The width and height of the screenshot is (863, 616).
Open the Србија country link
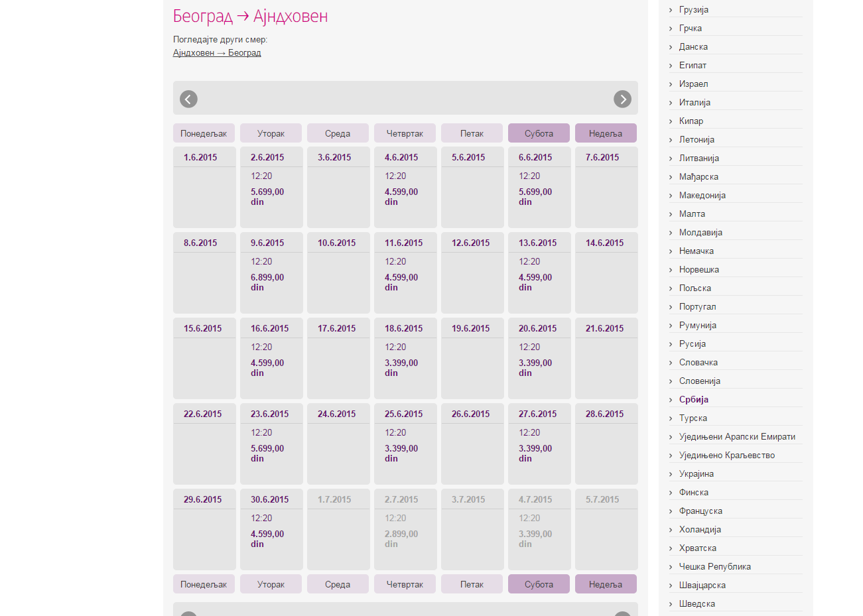pyautogui.click(x=693, y=400)
